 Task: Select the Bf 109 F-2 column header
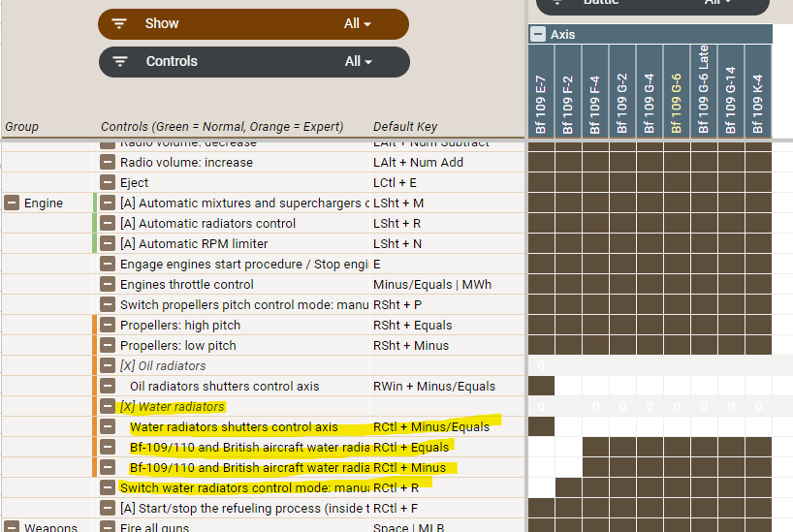click(x=568, y=91)
